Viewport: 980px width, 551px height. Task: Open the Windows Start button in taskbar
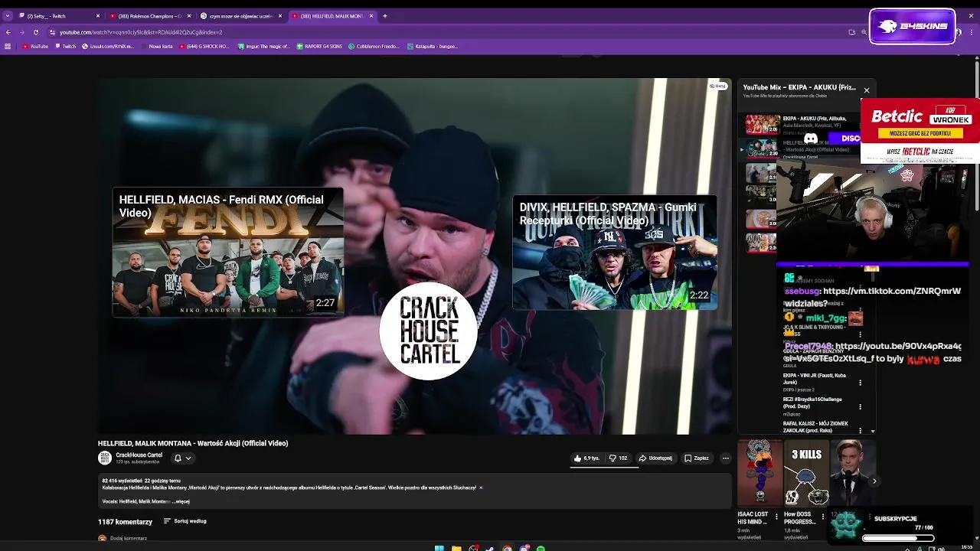pos(439,548)
